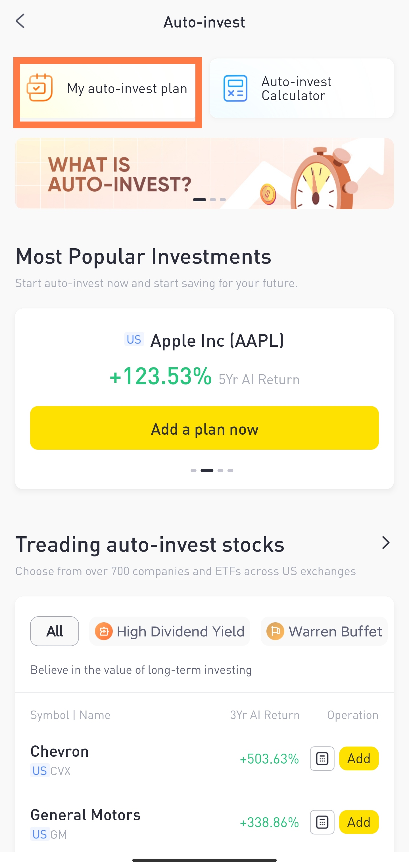Tap the back arrow icon
The width and height of the screenshot is (409, 868).
20,21
